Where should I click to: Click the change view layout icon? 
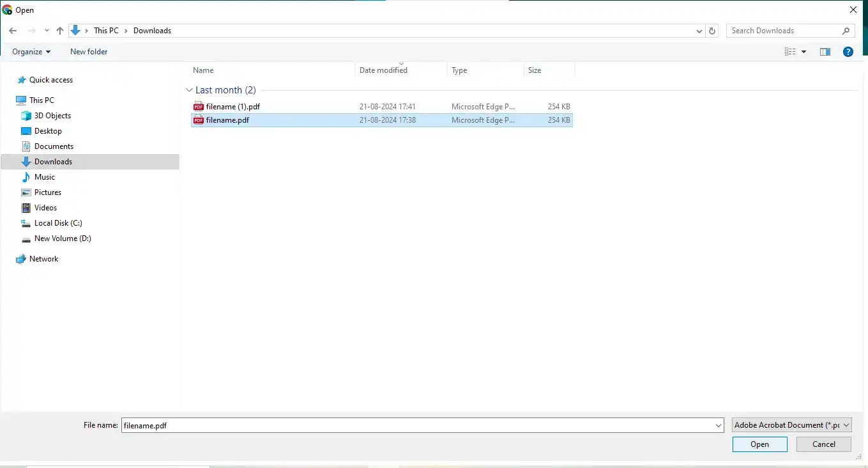pos(790,52)
